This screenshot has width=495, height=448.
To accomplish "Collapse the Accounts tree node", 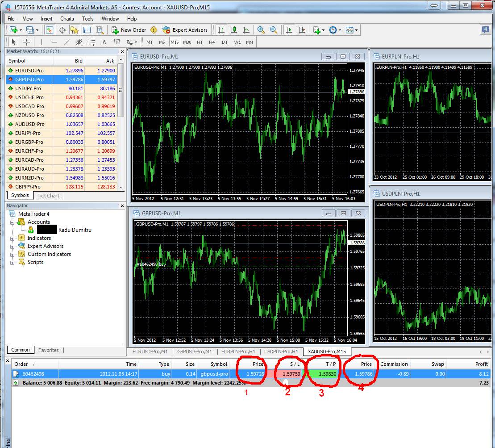I will [x=12, y=222].
